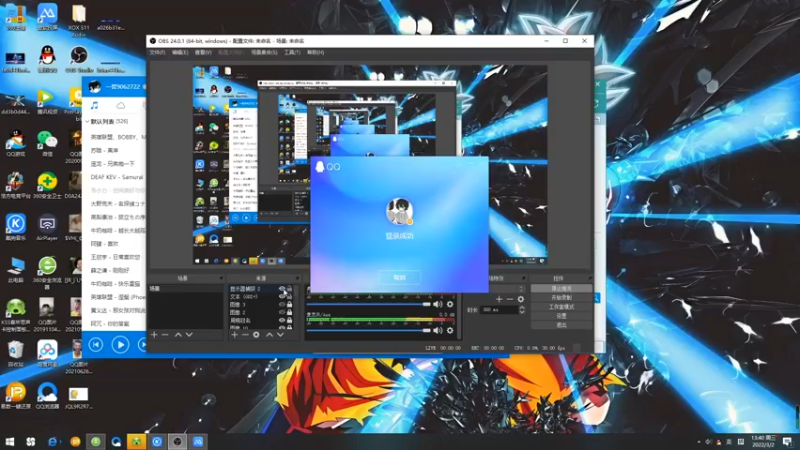Open transition properties gear icon

click(520, 299)
